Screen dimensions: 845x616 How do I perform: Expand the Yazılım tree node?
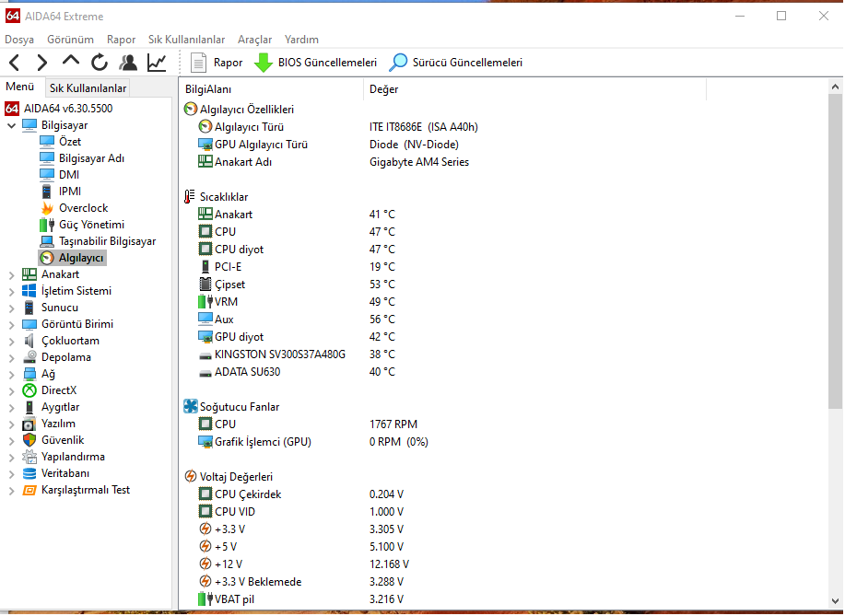coord(11,424)
